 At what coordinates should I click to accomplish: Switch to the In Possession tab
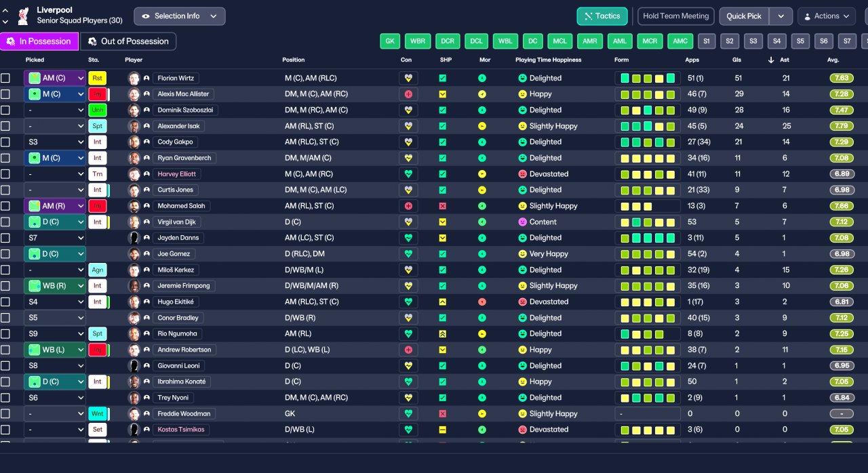pos(39,41)
